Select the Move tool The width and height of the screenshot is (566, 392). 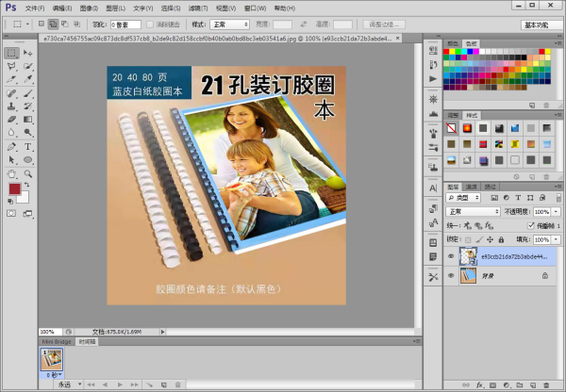[x=29, y=53]
